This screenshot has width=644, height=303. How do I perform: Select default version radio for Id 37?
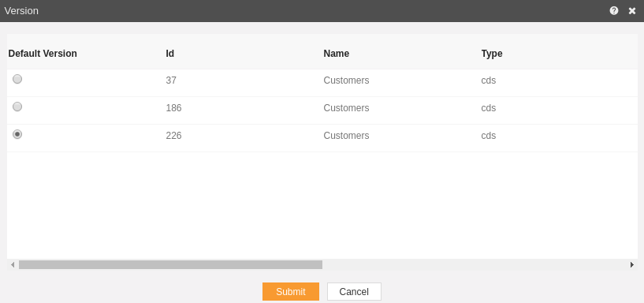(x=17, y=79)
